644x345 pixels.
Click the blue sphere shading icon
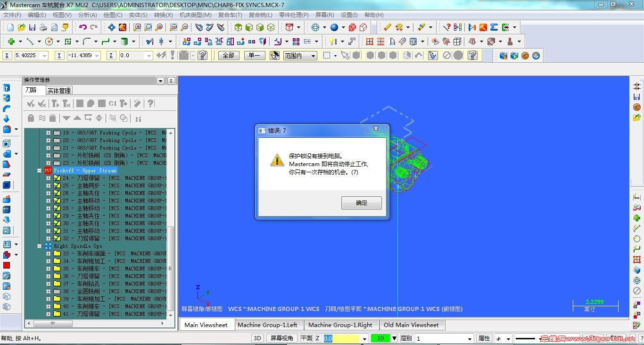(x=334, y=27)
